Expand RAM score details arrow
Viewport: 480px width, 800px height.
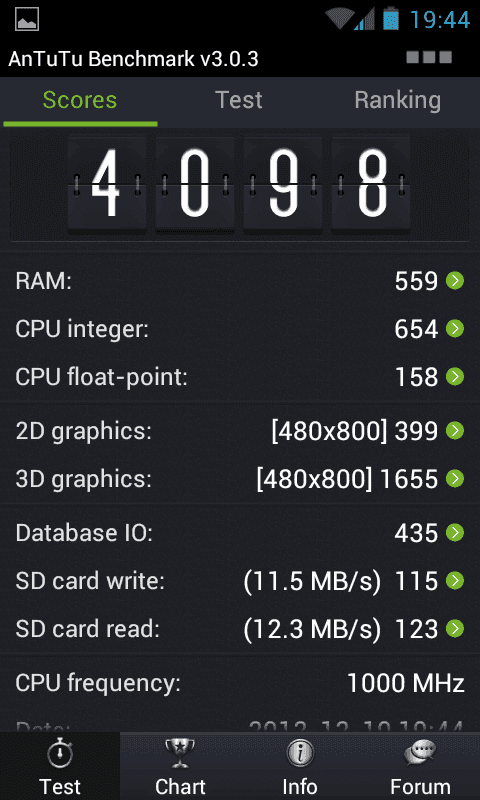click(x=454, y=281)
